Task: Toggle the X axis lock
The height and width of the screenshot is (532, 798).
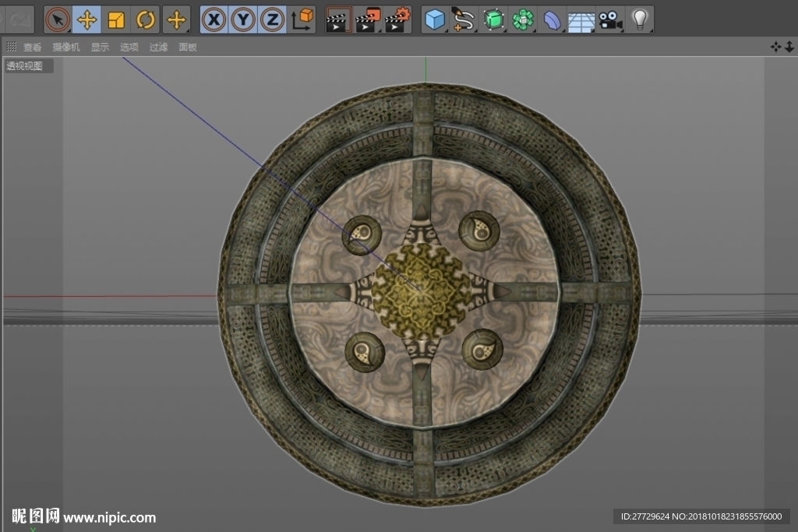Action: [x=214, y=19]
